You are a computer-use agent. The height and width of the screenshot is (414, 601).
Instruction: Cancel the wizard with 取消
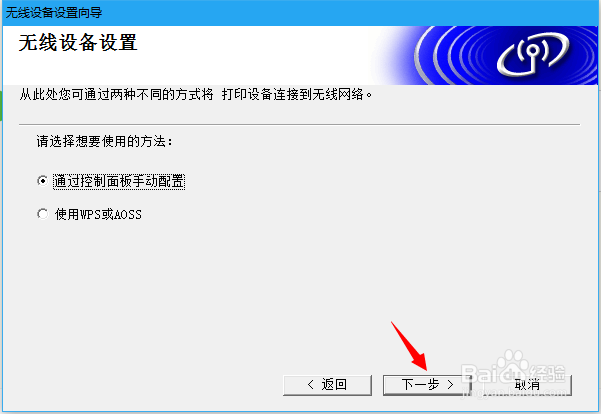pos(527,384)
